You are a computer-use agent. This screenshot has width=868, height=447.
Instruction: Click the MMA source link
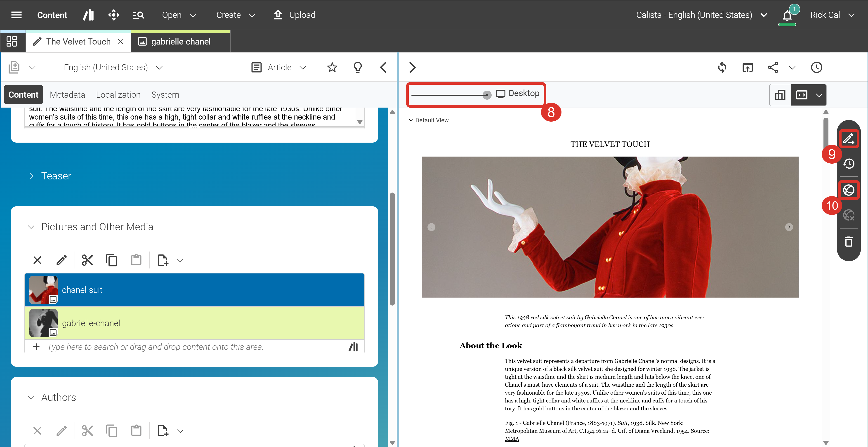512,439
